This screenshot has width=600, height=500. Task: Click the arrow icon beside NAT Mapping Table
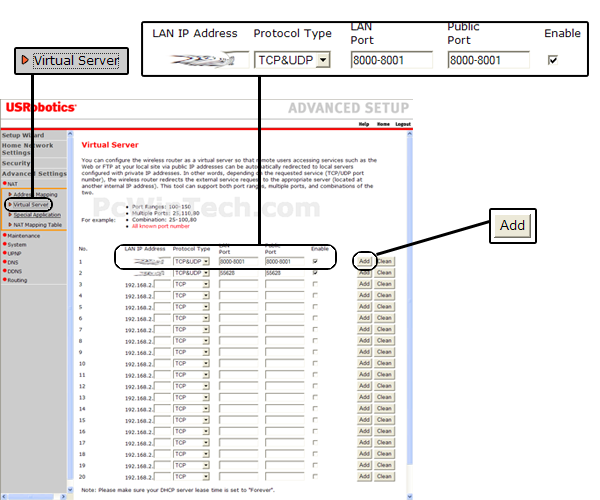click(x=10, y=224)
